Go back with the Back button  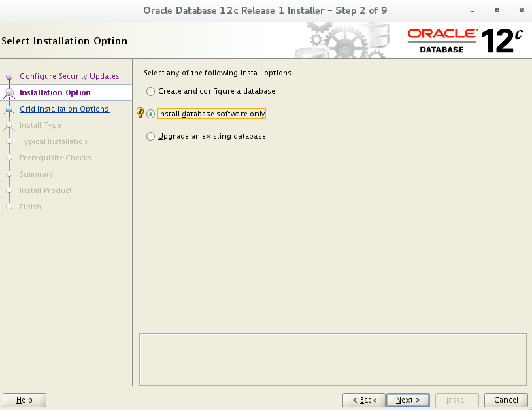point(364,400)
